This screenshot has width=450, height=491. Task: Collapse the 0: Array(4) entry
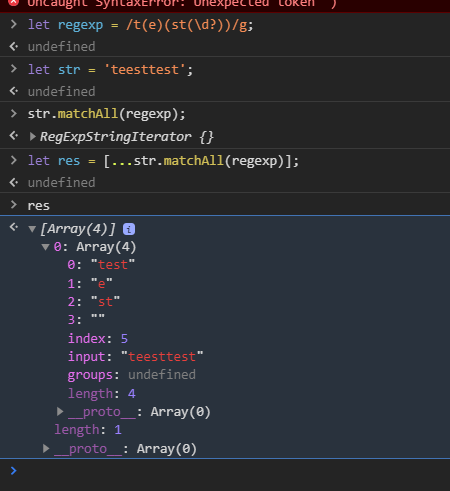46,247
